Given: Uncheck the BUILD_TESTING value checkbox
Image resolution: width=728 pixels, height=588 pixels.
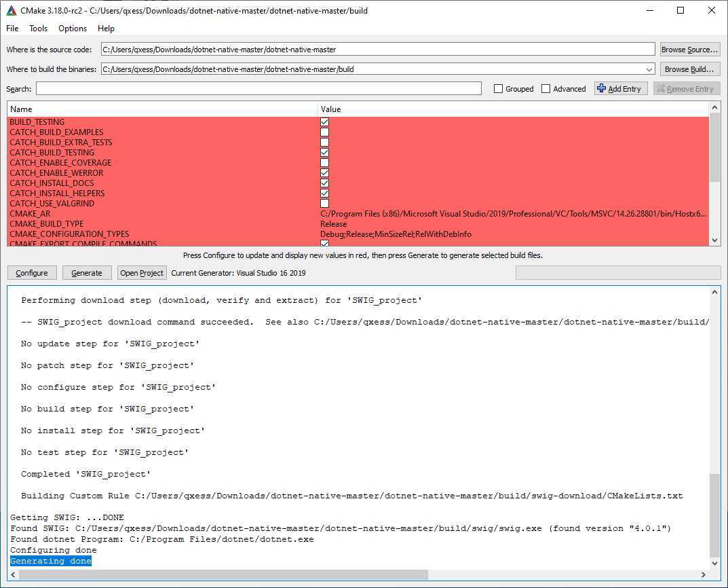Looking at the screenshot, I should click(324, 122).
